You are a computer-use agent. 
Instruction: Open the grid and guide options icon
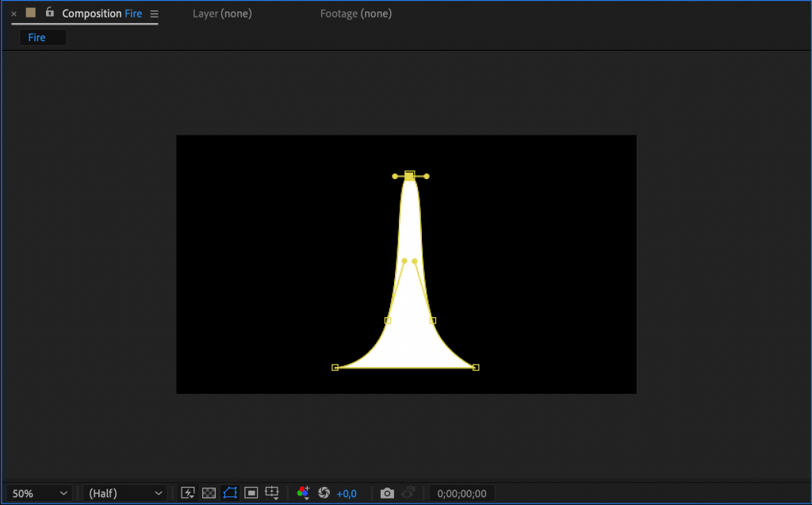[x=272, y=493]
